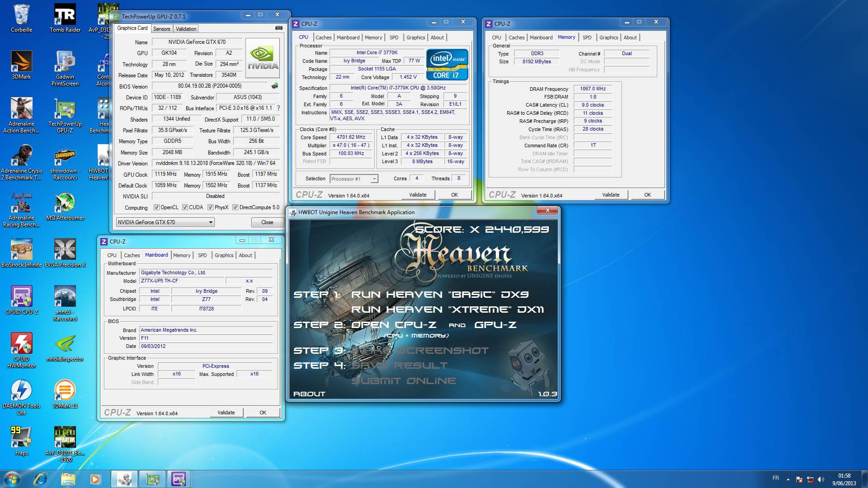This screenshot has height=488, width=868.
Task: Open SPD tab in CPU-Z Memory window
Action: [x=587, y=38]
